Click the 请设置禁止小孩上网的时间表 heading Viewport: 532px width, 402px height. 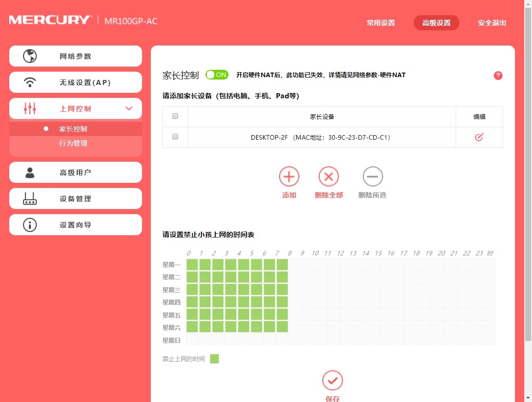tap(208, 235)
